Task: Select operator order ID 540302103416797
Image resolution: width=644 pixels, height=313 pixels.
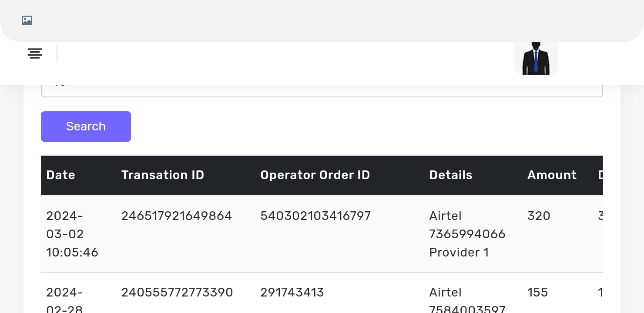Action: [315, 216]
